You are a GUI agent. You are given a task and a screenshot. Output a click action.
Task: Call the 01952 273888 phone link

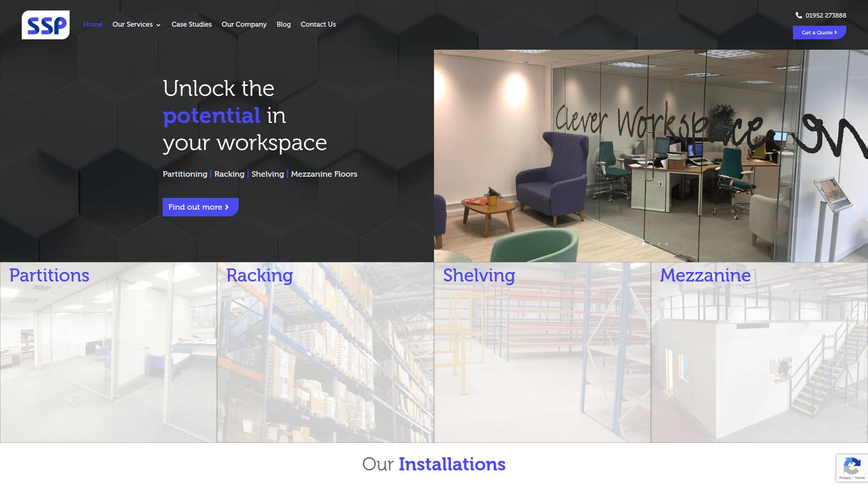pos(826,15)
